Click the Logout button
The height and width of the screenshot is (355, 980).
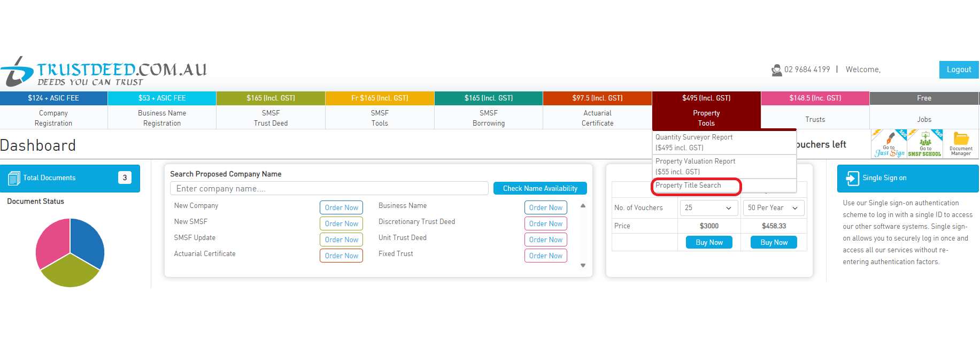[x=959, y=70]
